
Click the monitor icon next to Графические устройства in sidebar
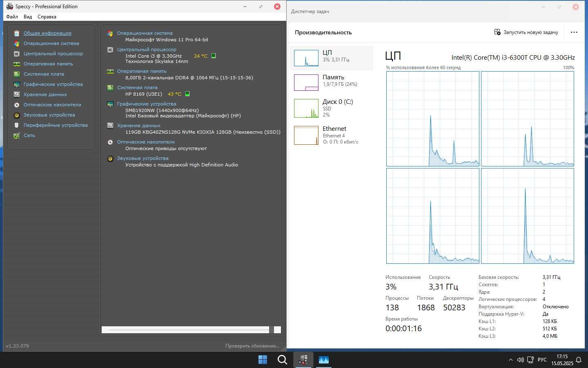pyautogui.click(x=17, y=85)
